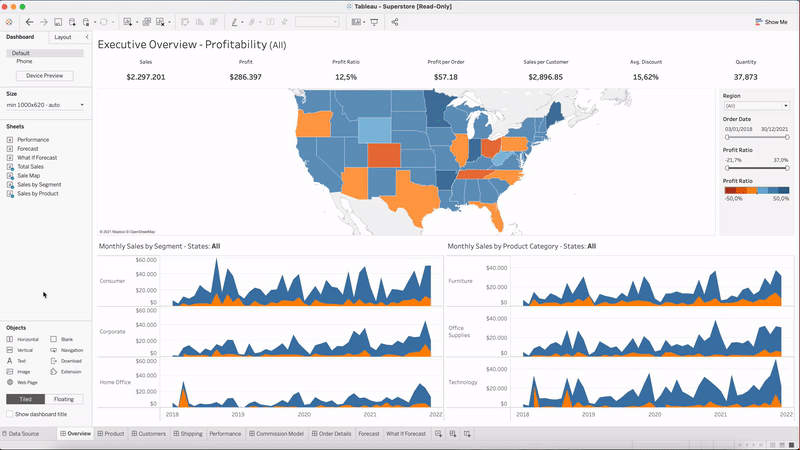Select the Horizontal container object
This screenshot has height=450, width=800.
22,339
